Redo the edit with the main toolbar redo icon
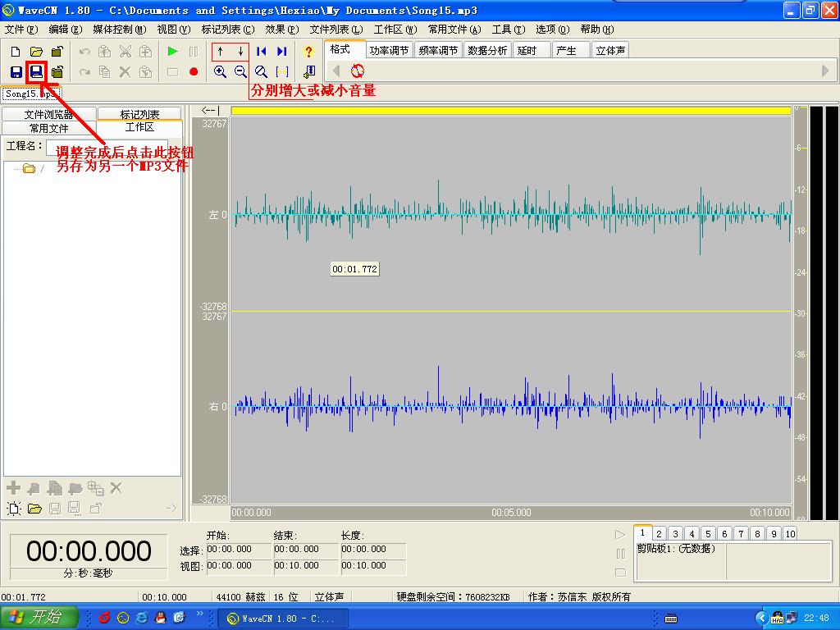Image resolution: width=840 pixels, height=630 pixels. tap(84, 72)
